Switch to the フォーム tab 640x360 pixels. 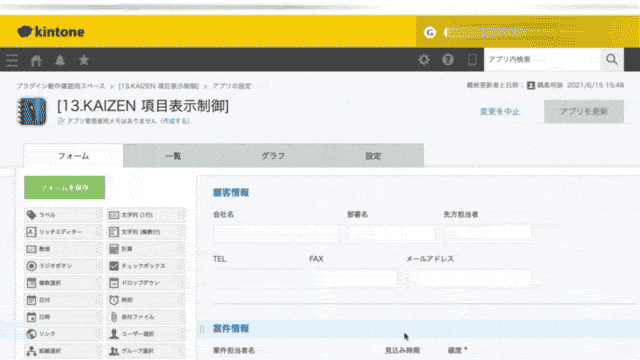[x=73, y=156]
